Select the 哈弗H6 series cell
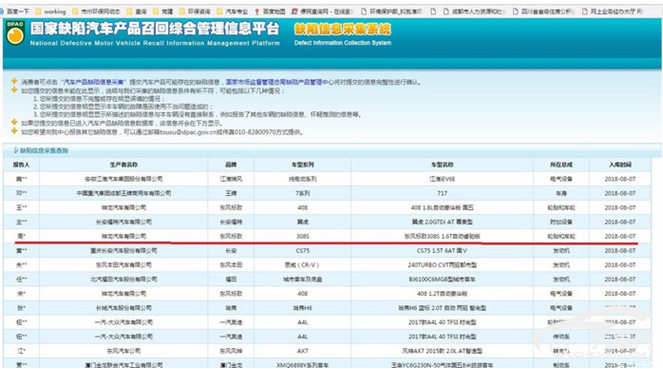The width and height of the screenshot is (663, 369). pyautogui.click(x=302, y=308)
